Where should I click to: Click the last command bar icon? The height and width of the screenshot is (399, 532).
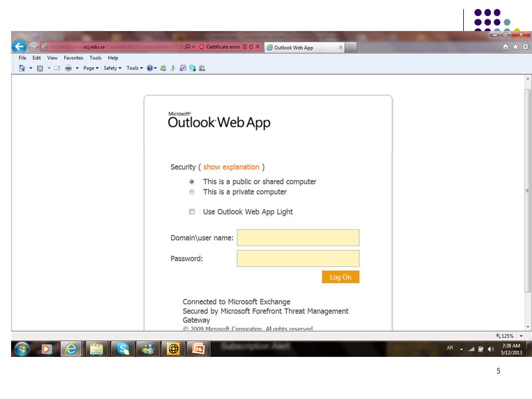(x=202, y=68)
